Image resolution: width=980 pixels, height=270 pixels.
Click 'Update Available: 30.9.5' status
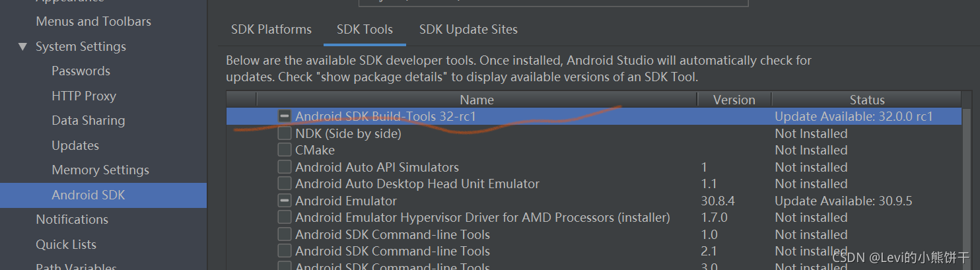843,201
